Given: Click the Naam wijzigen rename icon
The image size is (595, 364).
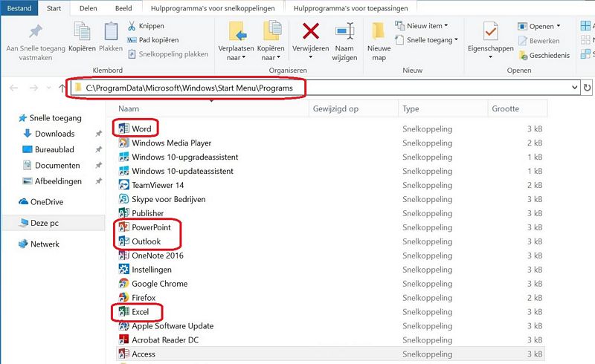Looking at the screenshot, I should [x=344, y=31].
